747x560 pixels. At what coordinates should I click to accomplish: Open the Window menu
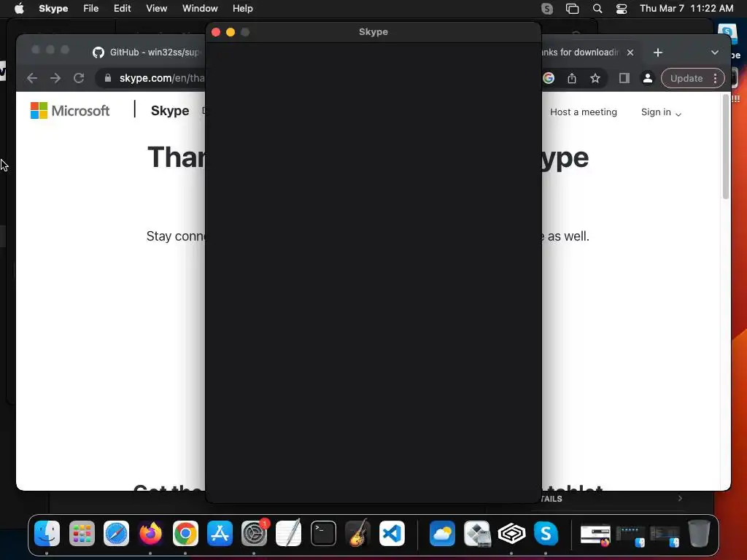pyautogui.click(x=200, y=8)
